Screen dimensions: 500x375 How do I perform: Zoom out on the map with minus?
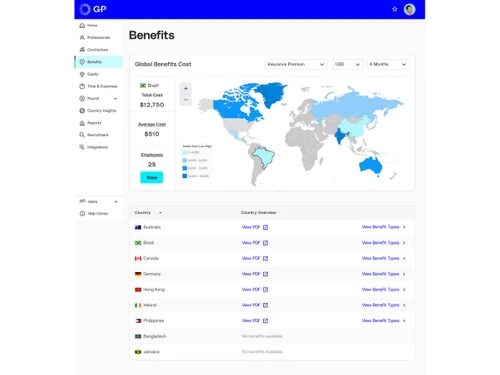click(186, 100)
